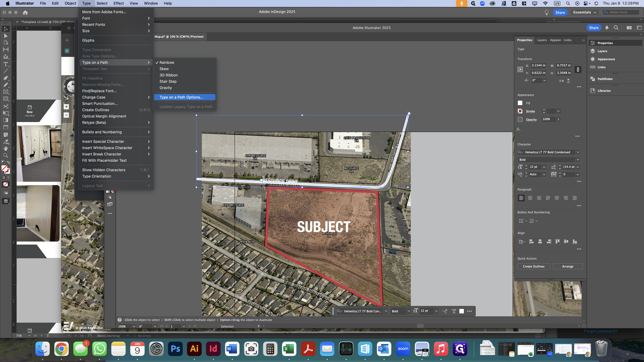Open the Auto kerning dropdown

point(544,174)
